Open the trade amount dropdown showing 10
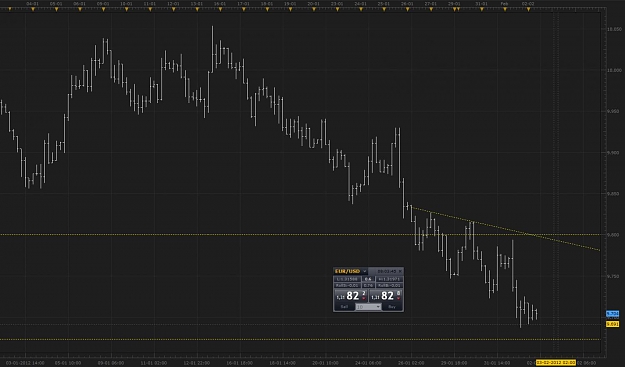 368,307
